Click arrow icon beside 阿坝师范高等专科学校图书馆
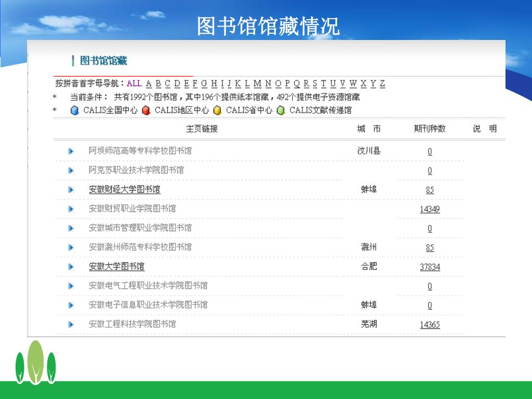The image size is (532, 399). click(x=71, y=151)
